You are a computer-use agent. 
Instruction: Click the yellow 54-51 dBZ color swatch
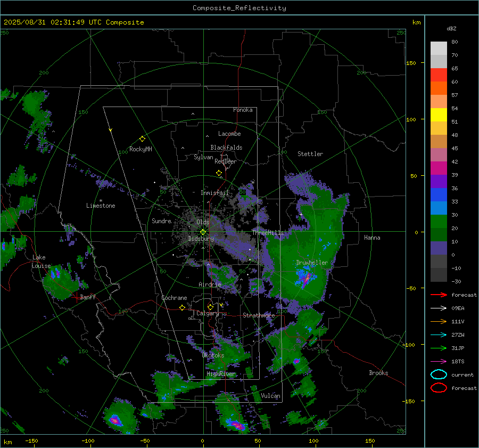tap(439, 115)
